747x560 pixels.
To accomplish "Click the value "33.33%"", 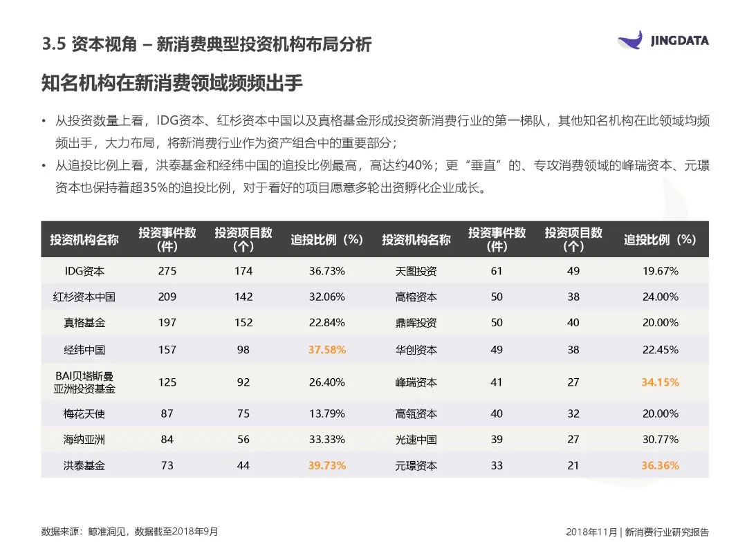I will [x=326, y=439].
